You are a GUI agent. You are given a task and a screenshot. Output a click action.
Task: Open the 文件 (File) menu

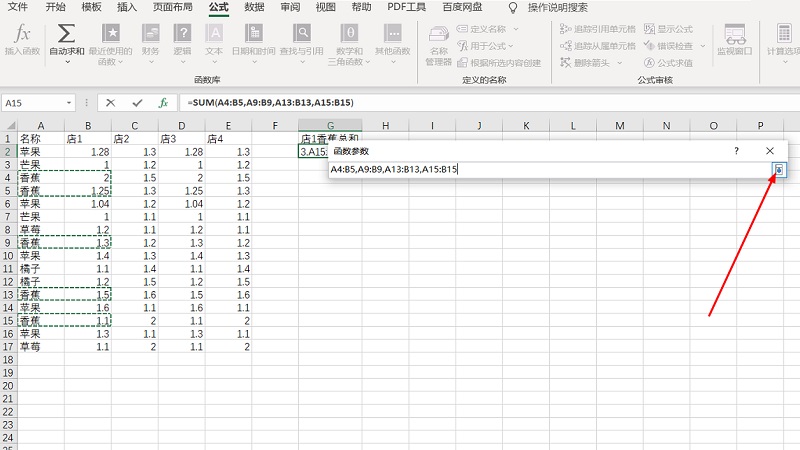pyautogui.click(x=18, y=7)
